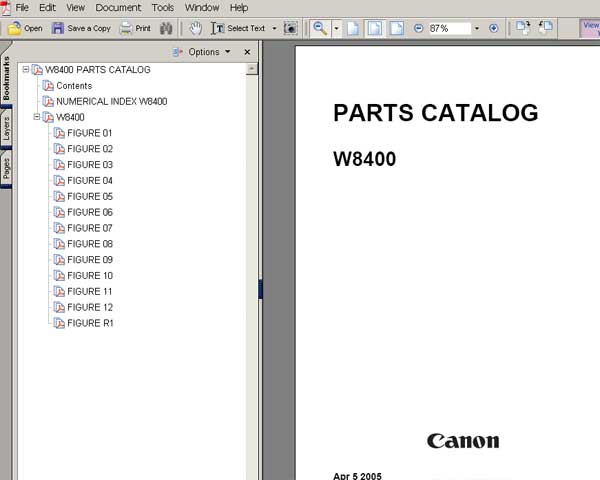Image resolution: width=600 pixels, height=480 pixels.
Task: Jump to FIGURE 09 bookmark
Action: [90, 260]
